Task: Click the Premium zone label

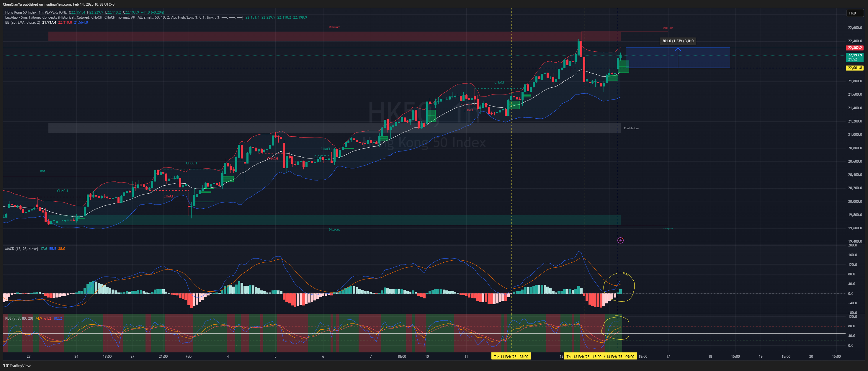Action: (334, 27)
